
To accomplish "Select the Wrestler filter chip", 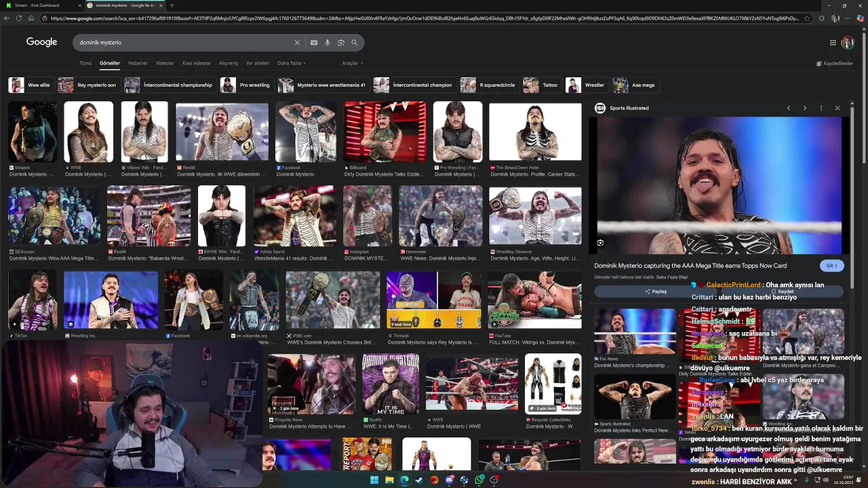I will (587, 85).
